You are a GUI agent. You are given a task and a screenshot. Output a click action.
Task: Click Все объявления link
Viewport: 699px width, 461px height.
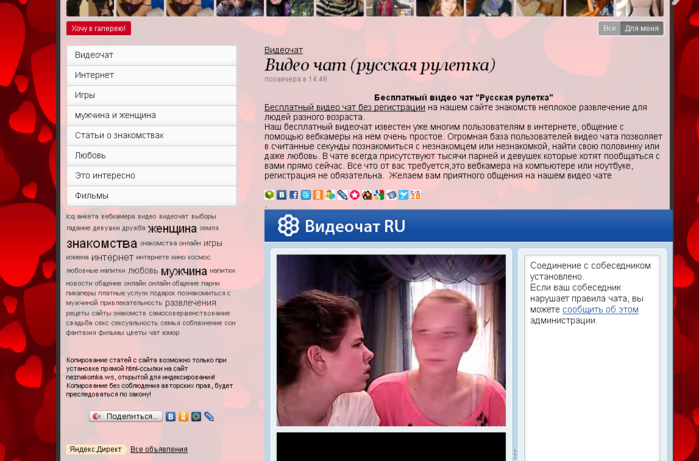pos(158,449)
